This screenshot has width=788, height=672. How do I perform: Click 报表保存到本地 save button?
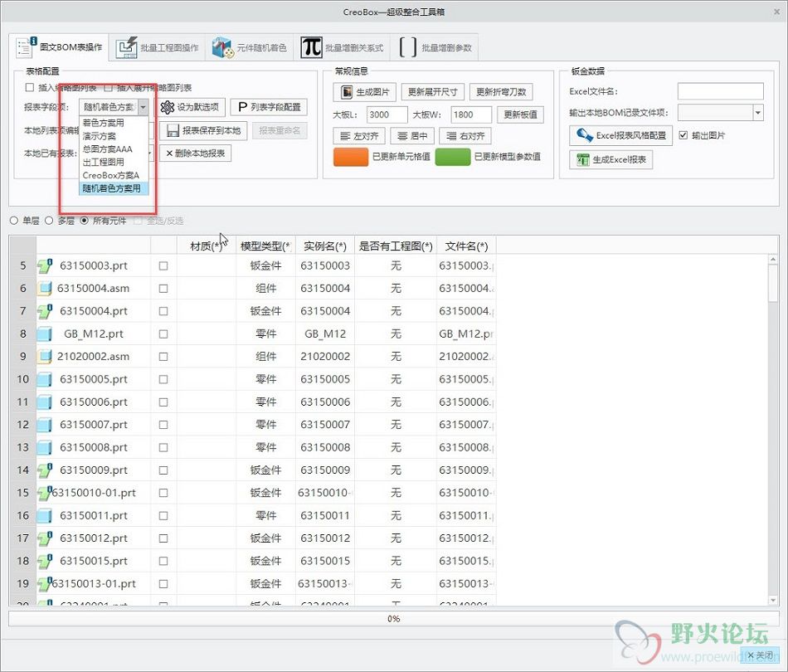[x=203, y=131]
